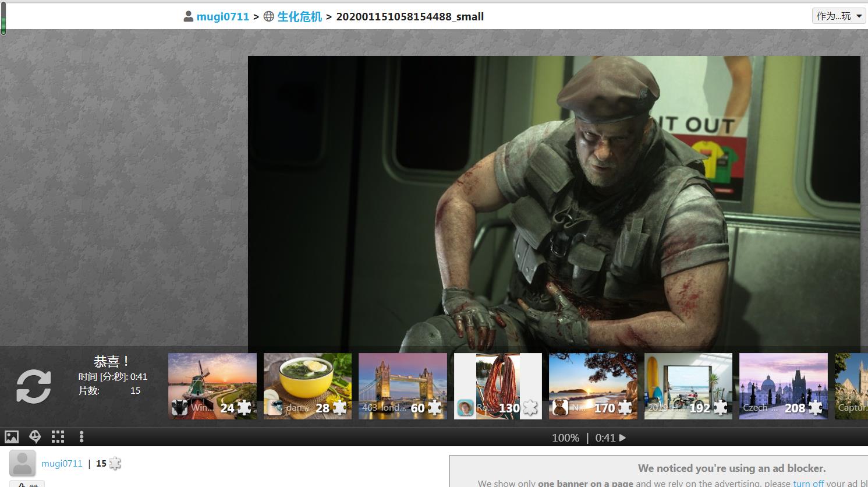868x487 pixels.
Task: Arrange pieces with the grid icon
Action: (x=58, y=437)
